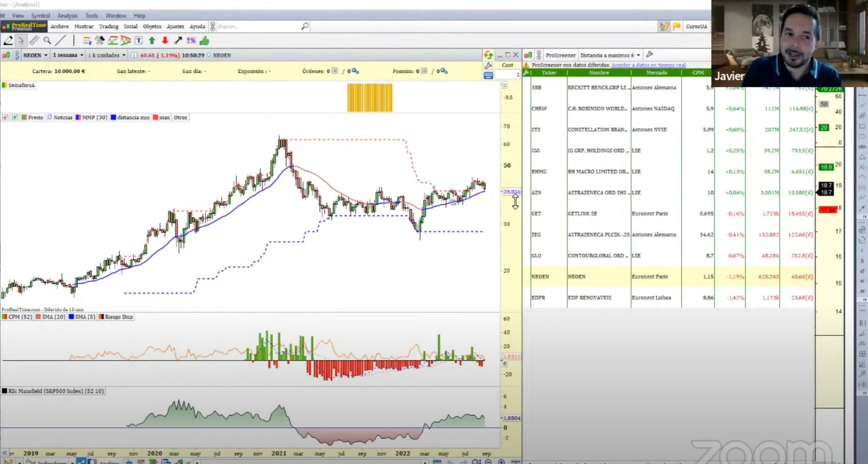Select the pencil drawing tool
The width and height of the screenshot is (868, 464).
(8, 41)
